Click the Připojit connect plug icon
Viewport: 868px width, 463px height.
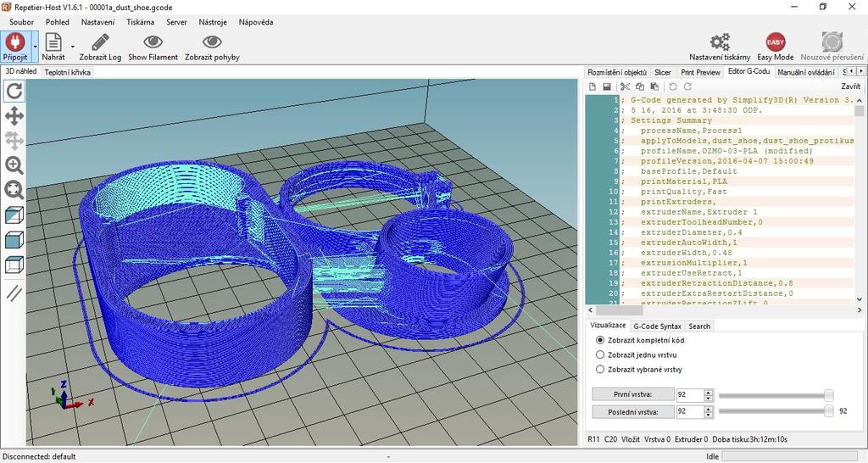(x=15, y=42)
